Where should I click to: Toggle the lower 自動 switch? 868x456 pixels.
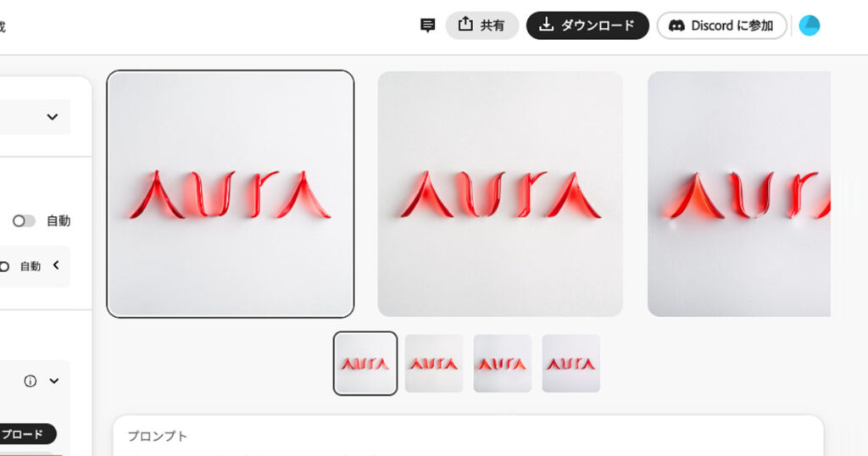(3, 266)
